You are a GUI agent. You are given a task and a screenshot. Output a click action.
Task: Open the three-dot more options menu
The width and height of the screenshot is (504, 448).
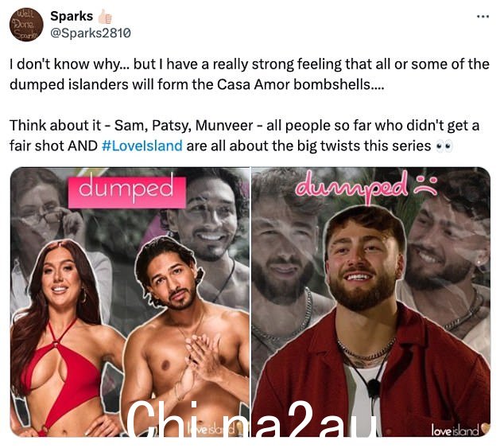click(483, 16)
